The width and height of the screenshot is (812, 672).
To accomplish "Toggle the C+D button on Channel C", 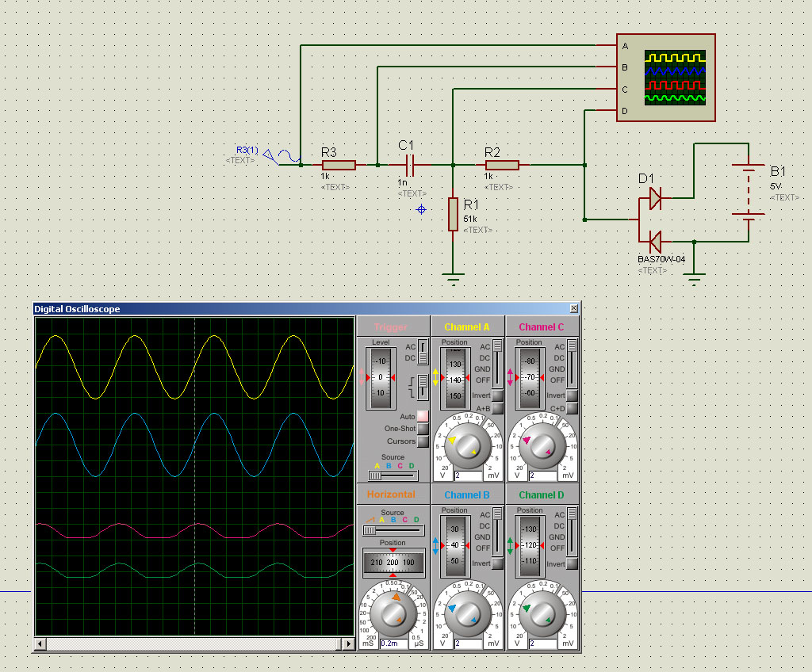I will tap(572, 408).
